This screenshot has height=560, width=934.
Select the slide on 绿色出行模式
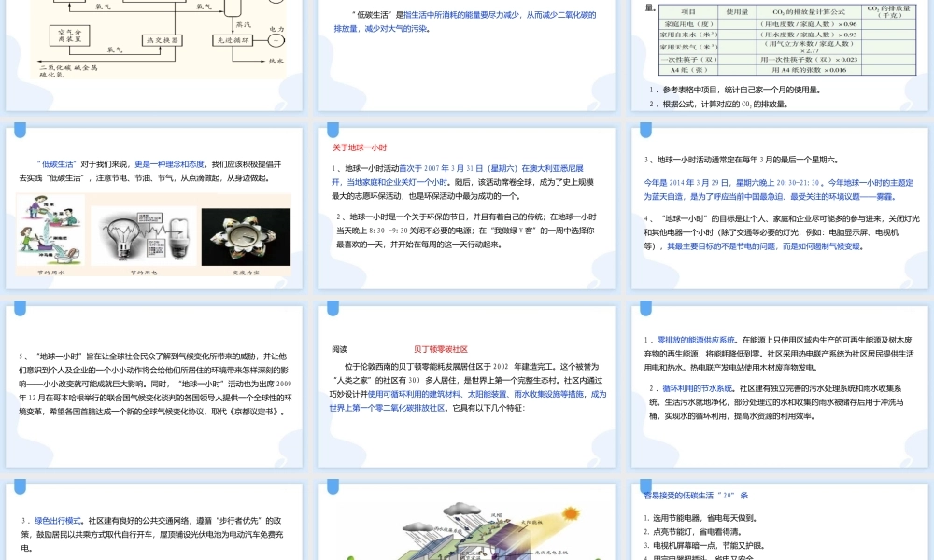coord(154,522)
